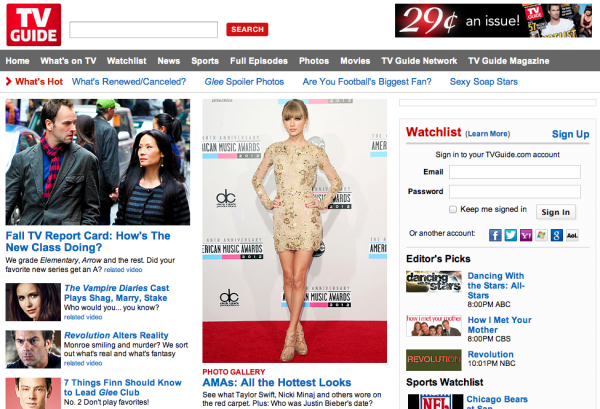Open Watchlist Learn More link
Viewport: 600px width, 409px height.
pos(488,134)
